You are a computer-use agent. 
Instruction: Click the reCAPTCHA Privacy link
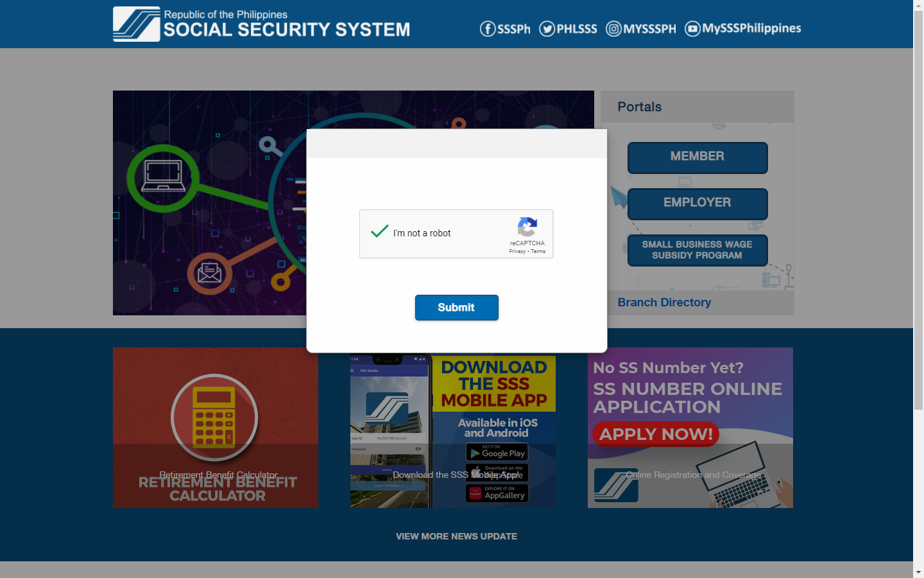click(517, 252)
